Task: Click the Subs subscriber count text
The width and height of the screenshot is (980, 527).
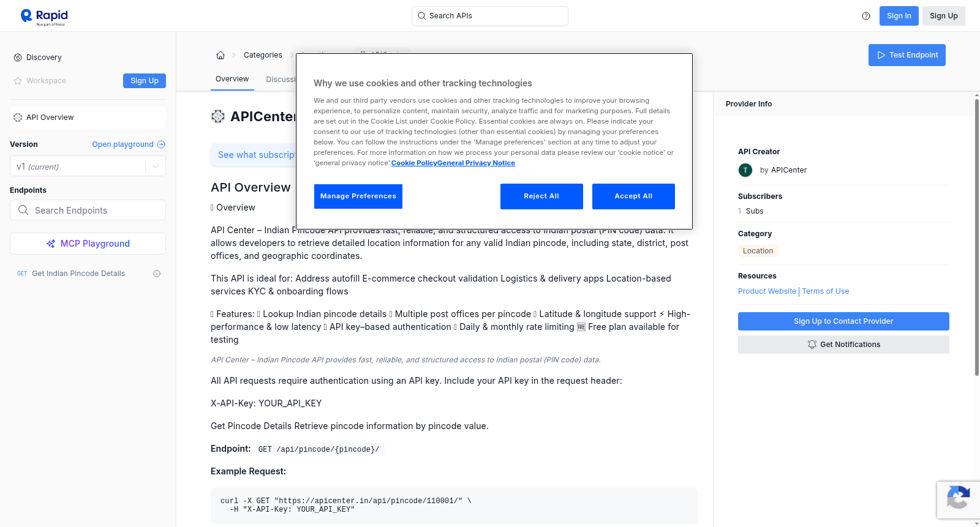Action: click(755, 211)
